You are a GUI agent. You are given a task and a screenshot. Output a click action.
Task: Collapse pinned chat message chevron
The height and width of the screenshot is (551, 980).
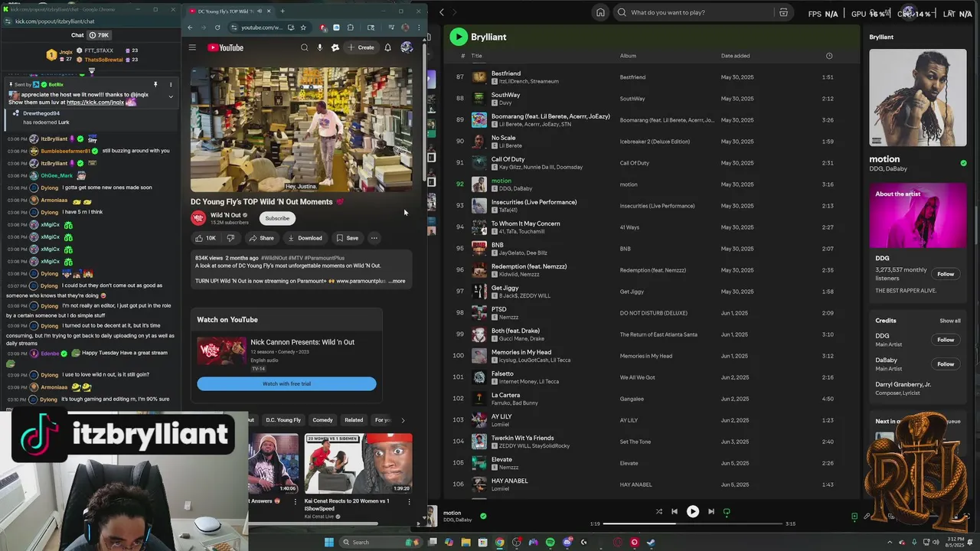click(x=171, y=96)
